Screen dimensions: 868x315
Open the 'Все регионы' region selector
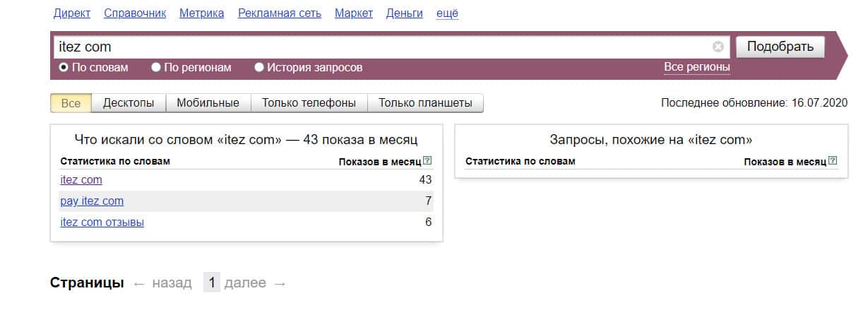[x=696, y=67]
